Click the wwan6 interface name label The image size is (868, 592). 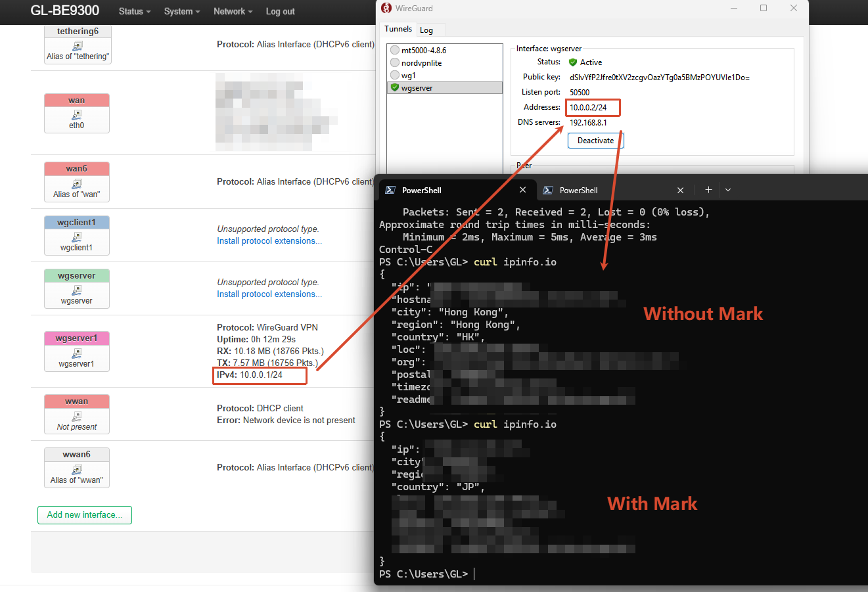coord(77,455)
